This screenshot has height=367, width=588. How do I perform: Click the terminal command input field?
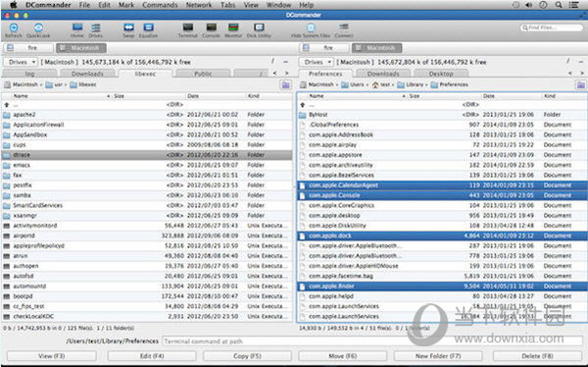[x=371, y=341]
